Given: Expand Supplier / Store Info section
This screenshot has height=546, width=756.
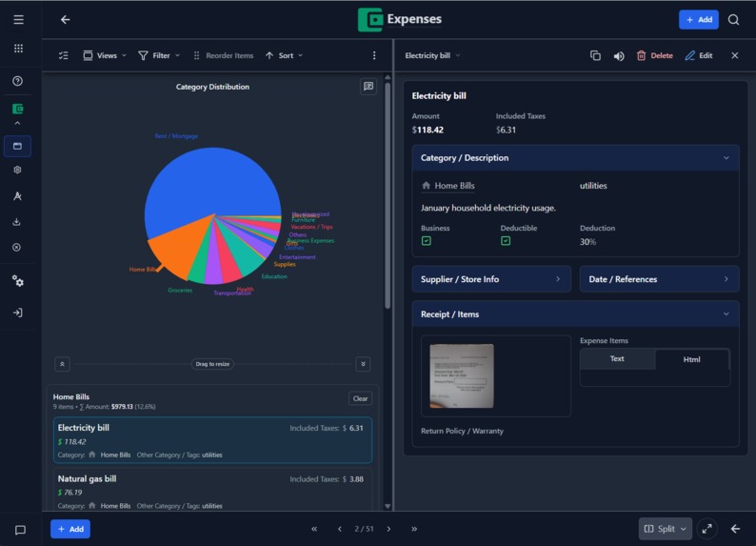Looking at the screenshot, I should 491,279.
